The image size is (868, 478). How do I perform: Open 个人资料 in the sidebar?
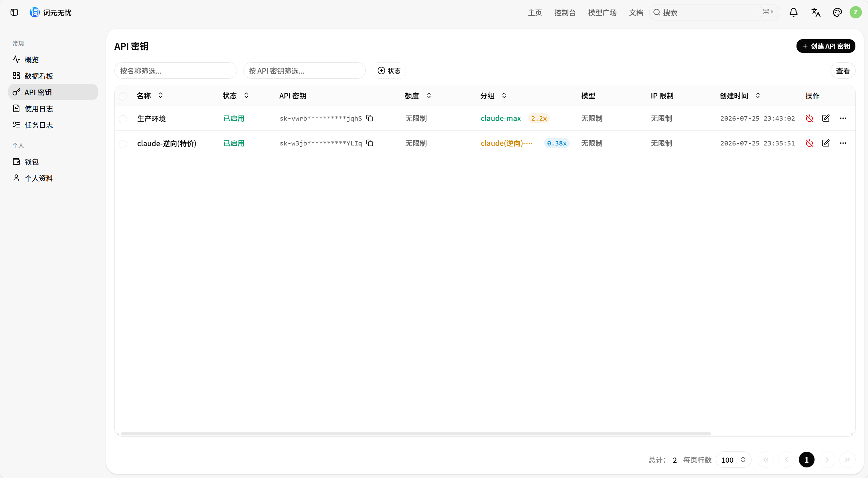coord(53,178)
